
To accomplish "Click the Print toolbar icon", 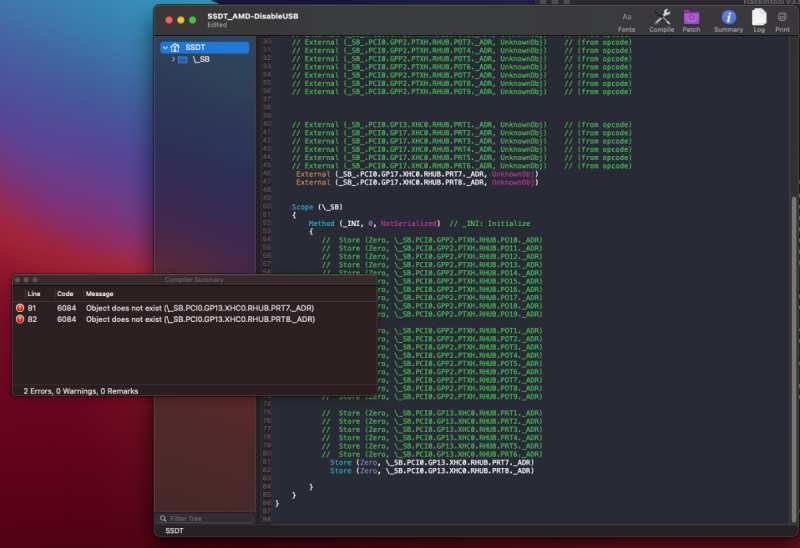I will 781,17.
